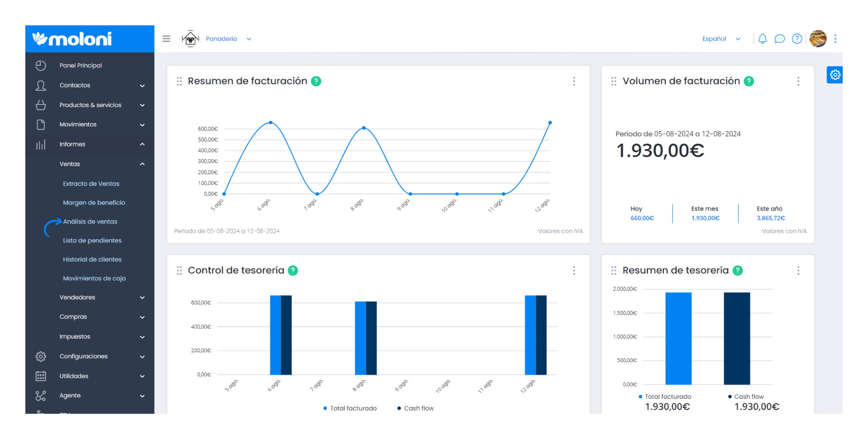Click the 6 ago. line chart data point

coord(271,123)
